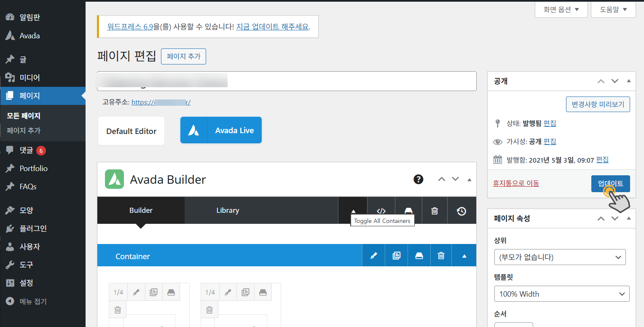The image size is (644, 327).
Task: Clone the first 1/4 column
Action: point(153,292)
